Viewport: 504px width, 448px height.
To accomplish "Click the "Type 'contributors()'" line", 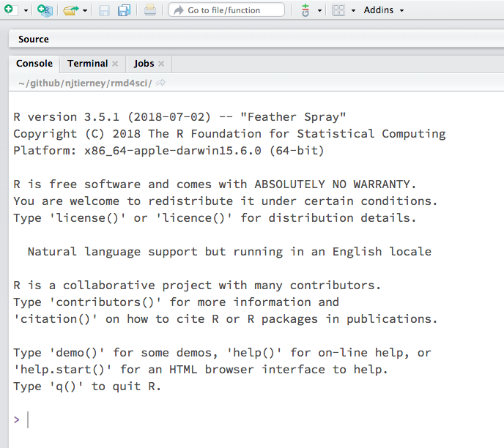I will (176, 302).
